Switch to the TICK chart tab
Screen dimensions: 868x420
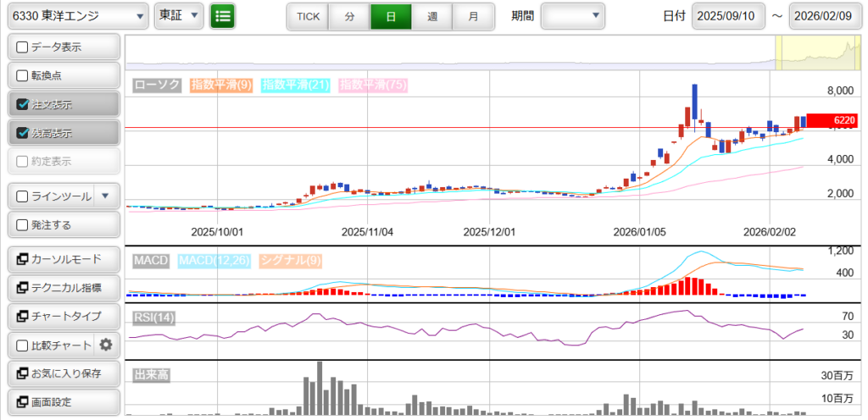click(x=308, y=16)
